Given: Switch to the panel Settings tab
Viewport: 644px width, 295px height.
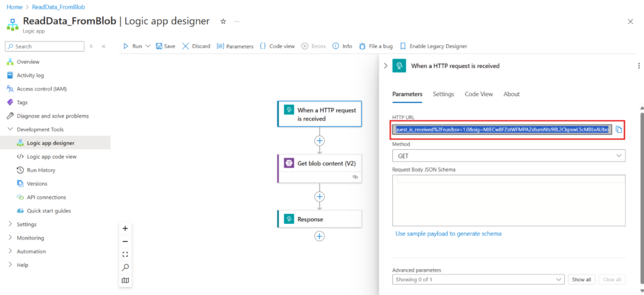Looking at the screenshot, I should [443, 94].
